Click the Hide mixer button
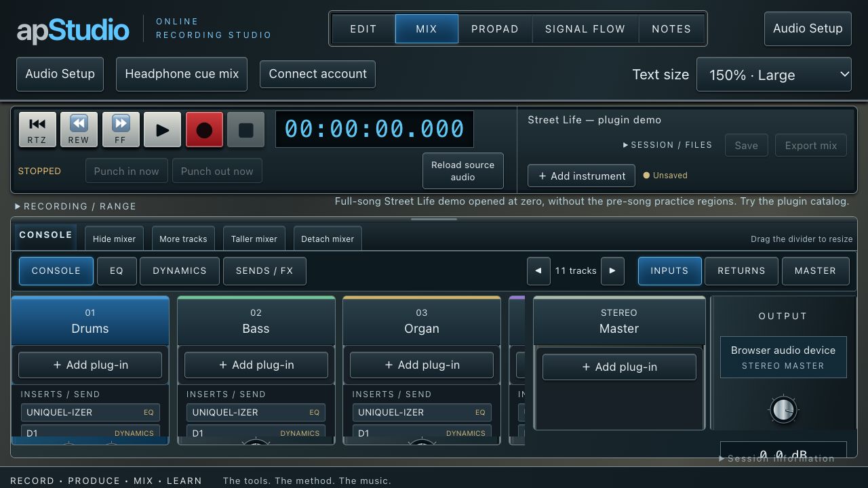Viewport: 868px width, 488px height. tap(114, 239)
